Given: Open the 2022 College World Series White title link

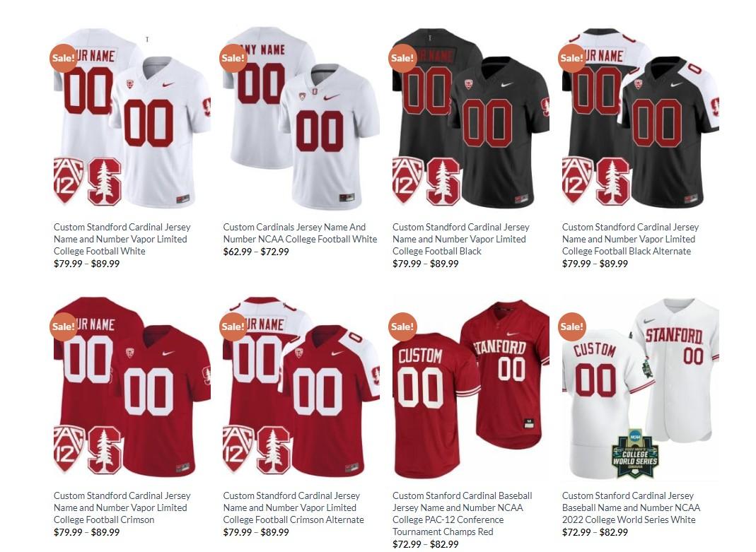Looking at the screenshot, I should click(631, 507).
